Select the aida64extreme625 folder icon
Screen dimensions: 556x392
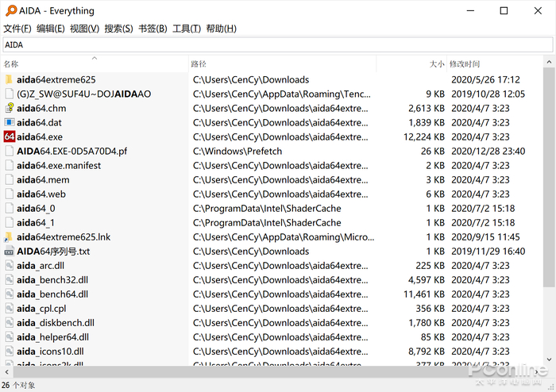(10, 79)
